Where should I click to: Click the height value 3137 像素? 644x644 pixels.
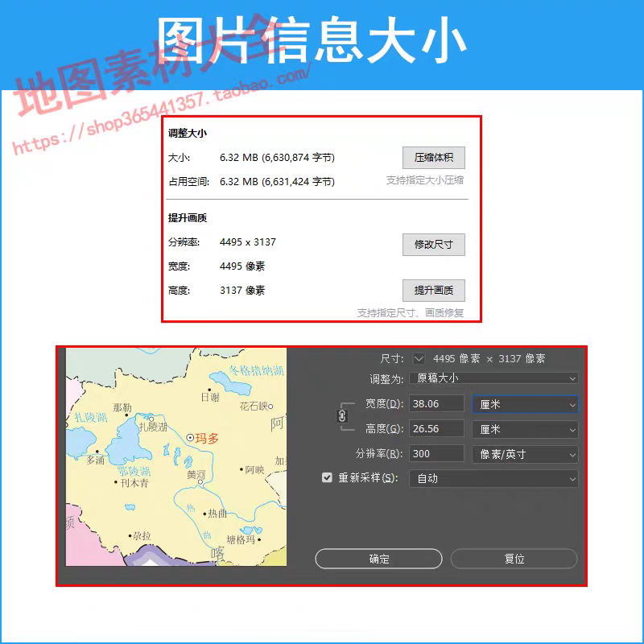[x=242, y=291]
